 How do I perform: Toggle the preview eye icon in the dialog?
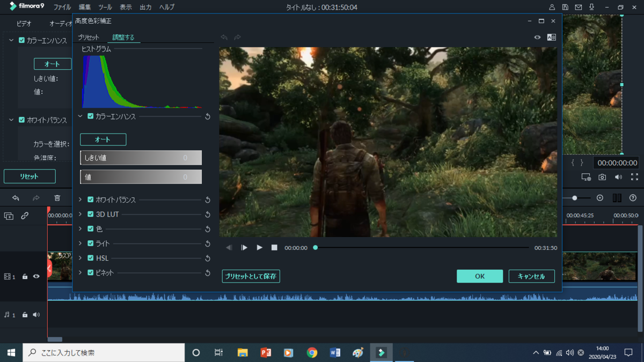coord(537,38)
